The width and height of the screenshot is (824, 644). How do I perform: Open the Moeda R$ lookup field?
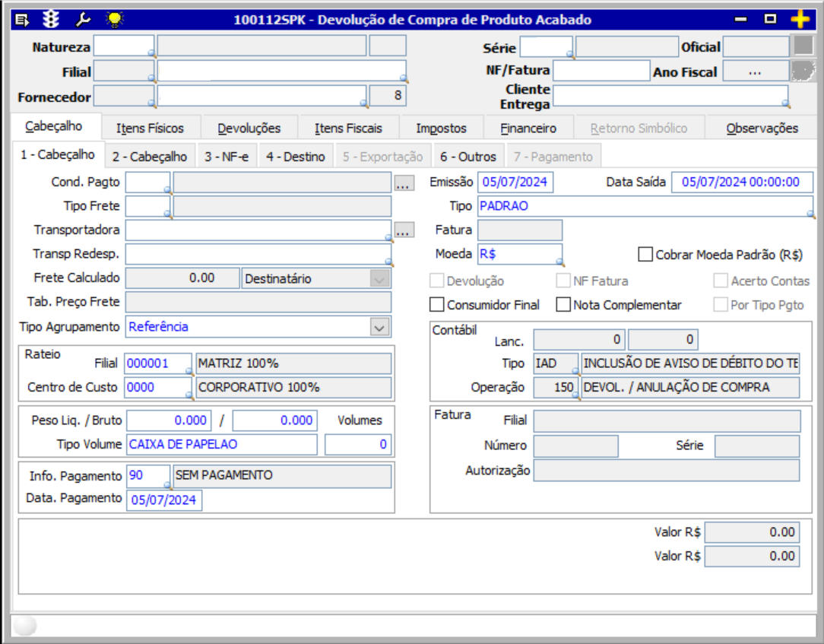point(519,254)
